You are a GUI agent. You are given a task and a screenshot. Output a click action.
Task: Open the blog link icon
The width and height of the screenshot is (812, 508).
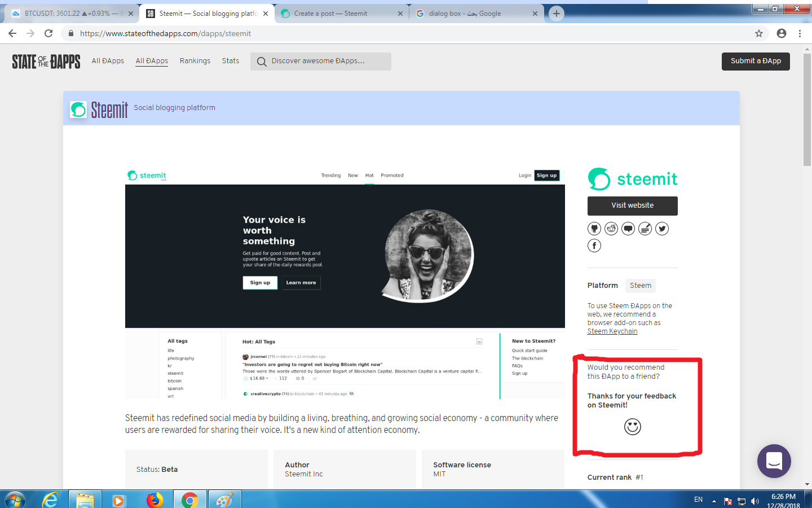point(645,229)
